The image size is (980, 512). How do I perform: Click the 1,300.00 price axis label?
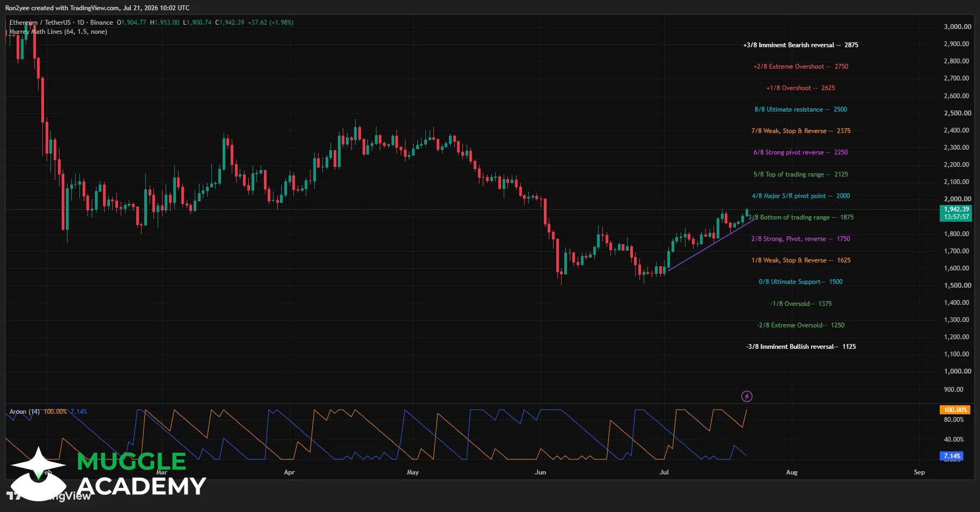pos(957,319)
